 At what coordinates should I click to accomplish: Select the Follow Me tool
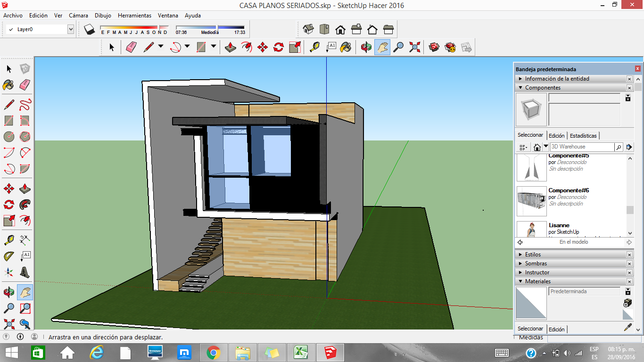point(25,205)
